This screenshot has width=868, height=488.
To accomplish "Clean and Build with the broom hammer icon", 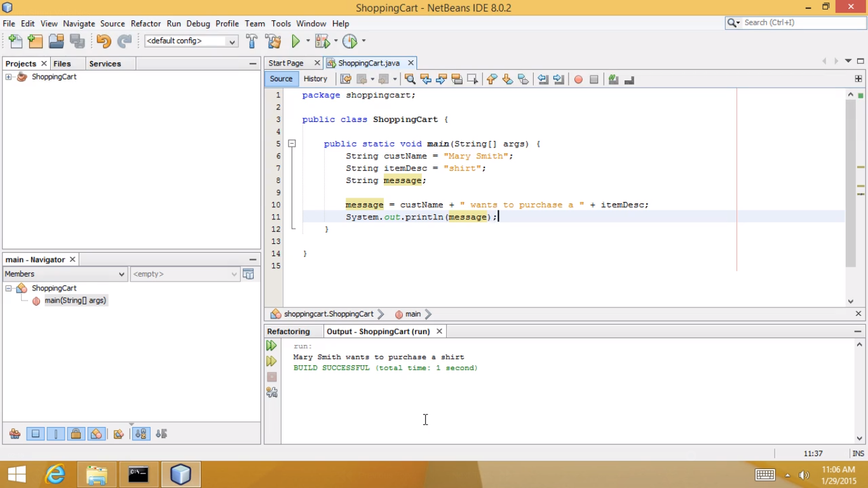I will 273,41.
